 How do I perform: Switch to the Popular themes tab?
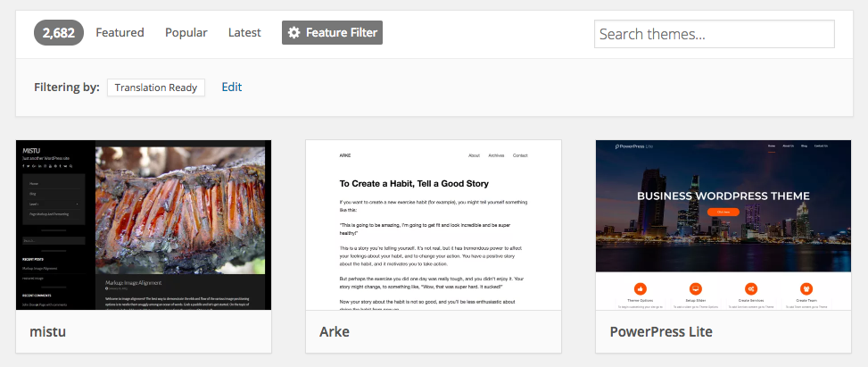[186, 33]
